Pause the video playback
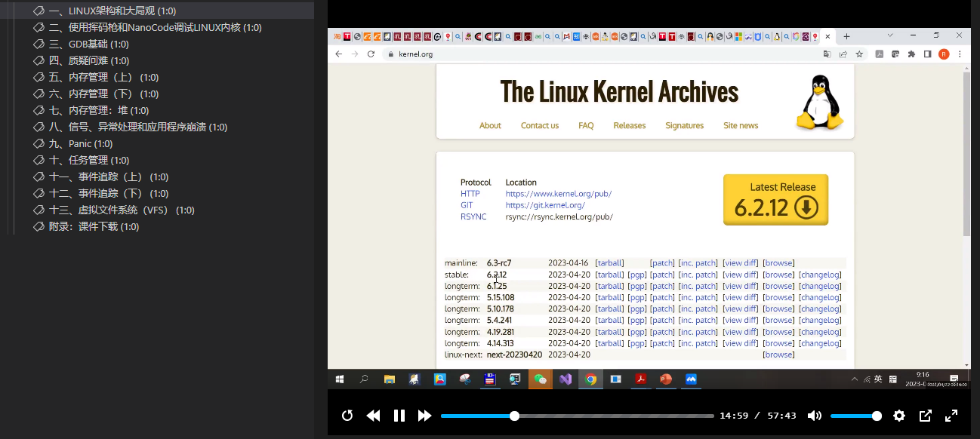Image resolution: width=980 pixels, height=439 pixels. coord(399,416)
